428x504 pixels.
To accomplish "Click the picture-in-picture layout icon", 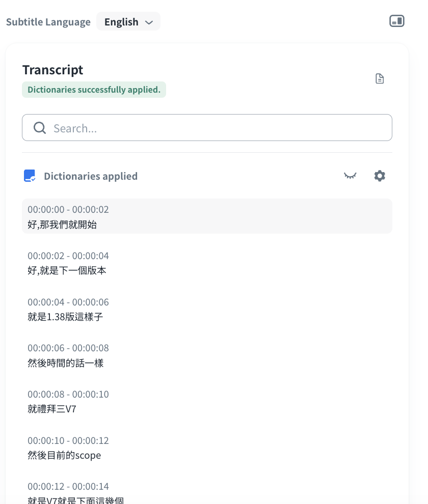I will pos(396,21).
